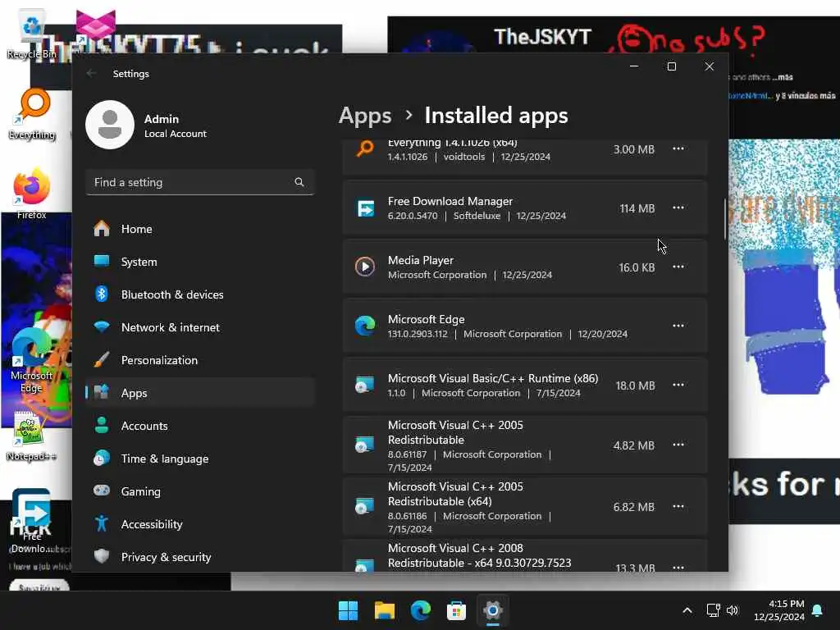Click Free Download Manager app name
Viewport: 840px width, 630px height.
(450, 201)
